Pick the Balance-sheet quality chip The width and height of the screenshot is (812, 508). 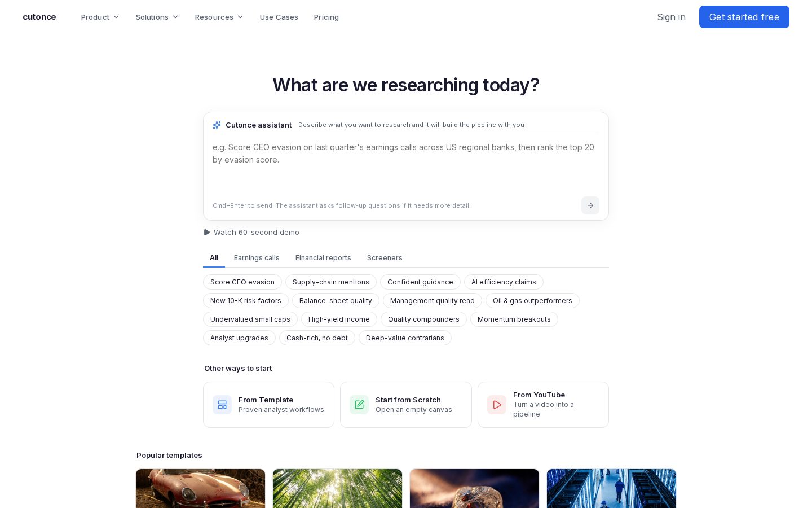point(336,301)
